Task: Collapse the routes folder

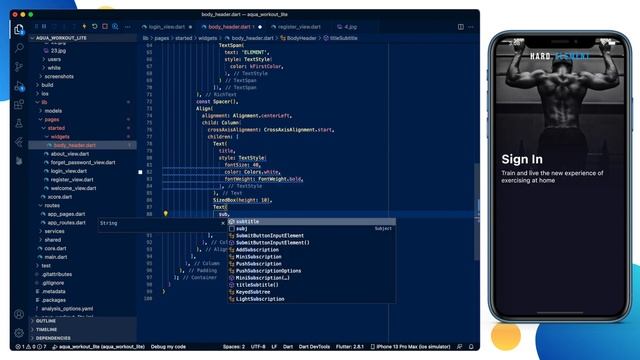Action: click(x=52, y=205)
